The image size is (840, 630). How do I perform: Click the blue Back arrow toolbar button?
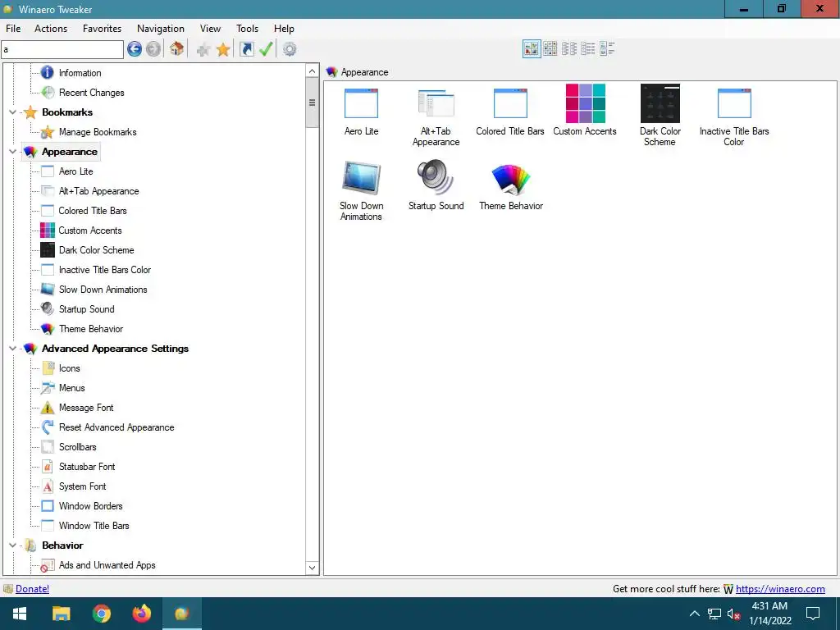pyautogui.click(x=135, y=49)
